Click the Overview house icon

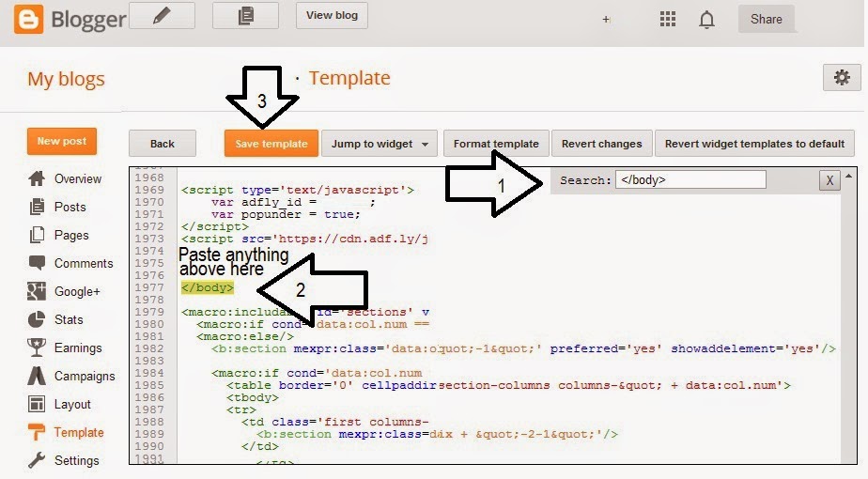pos(37,178)
